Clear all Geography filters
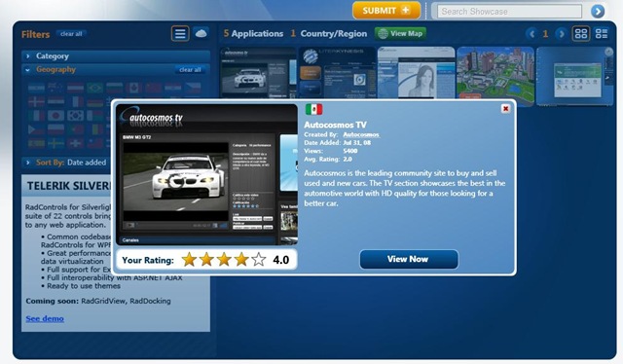This screenshot has height=364, width=623. 190,69
